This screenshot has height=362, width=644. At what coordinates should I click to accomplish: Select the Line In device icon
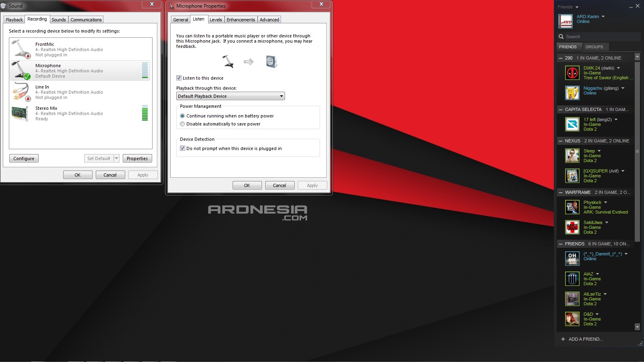click(x=21, y=92)
